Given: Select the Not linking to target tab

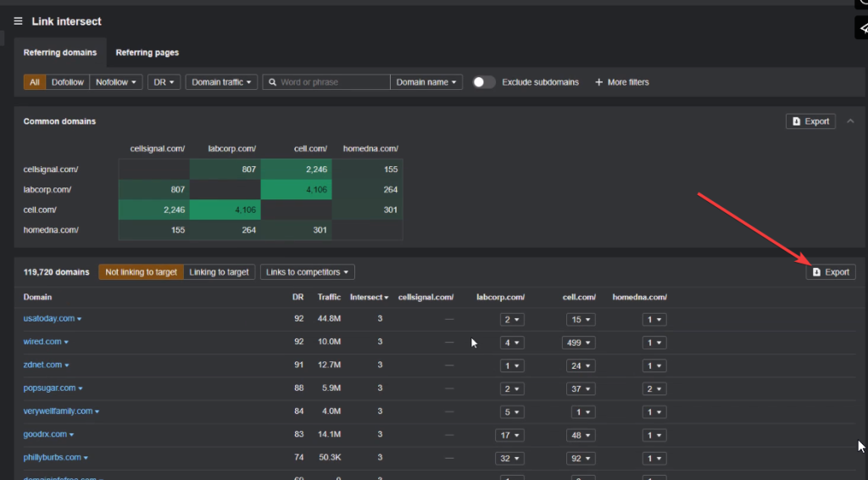Looking at the screenshot, I should (x=142, y=272).
